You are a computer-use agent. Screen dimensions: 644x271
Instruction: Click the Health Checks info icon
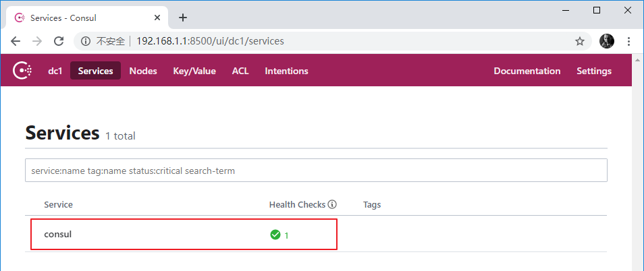coord(332,204)
